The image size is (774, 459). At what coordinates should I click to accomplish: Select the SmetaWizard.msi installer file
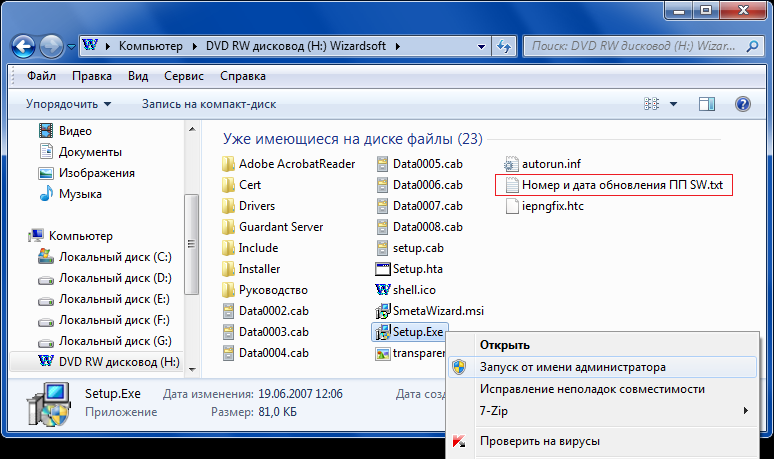429,311
